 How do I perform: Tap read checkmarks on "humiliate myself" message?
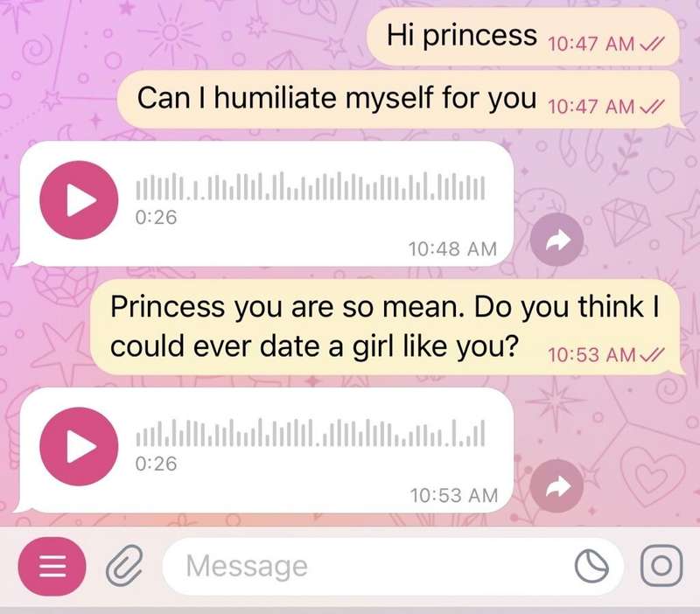[653, 107]
